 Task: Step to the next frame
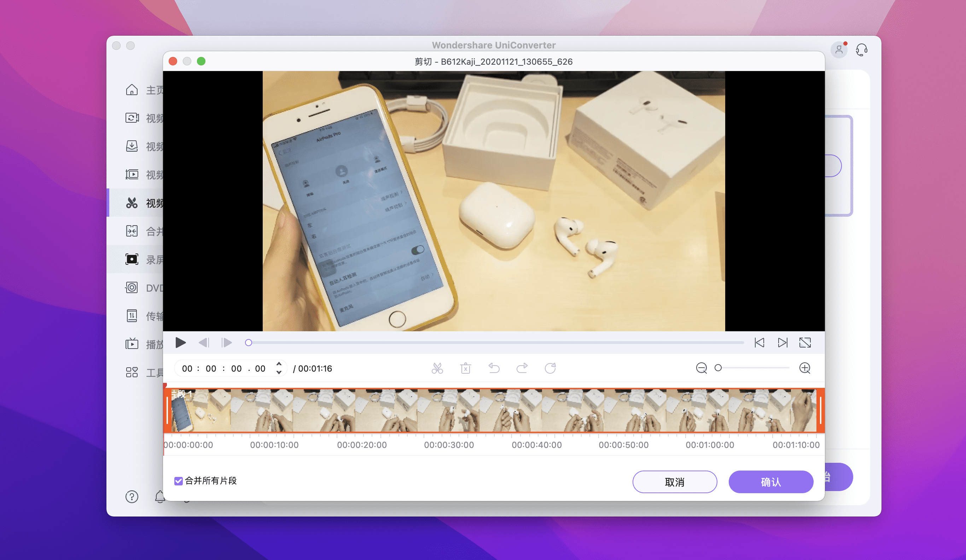coord(227,343)
